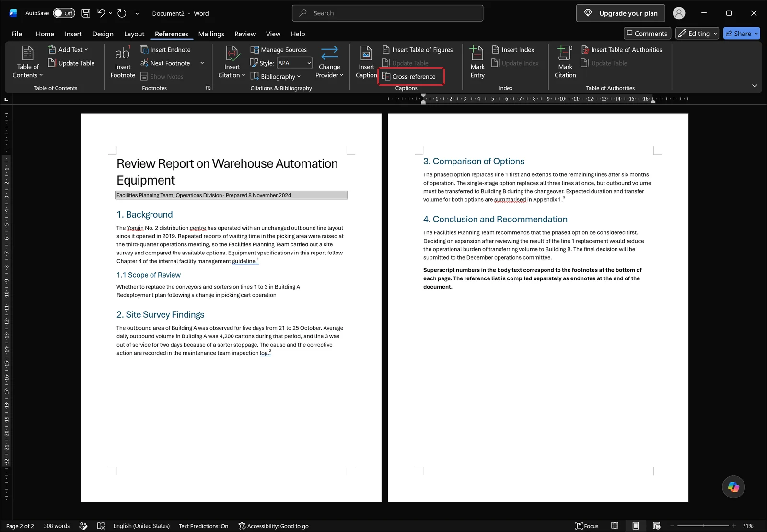
Task: Open text accessibility tracking icon in status bar
Action: click(x=83, y=526)
